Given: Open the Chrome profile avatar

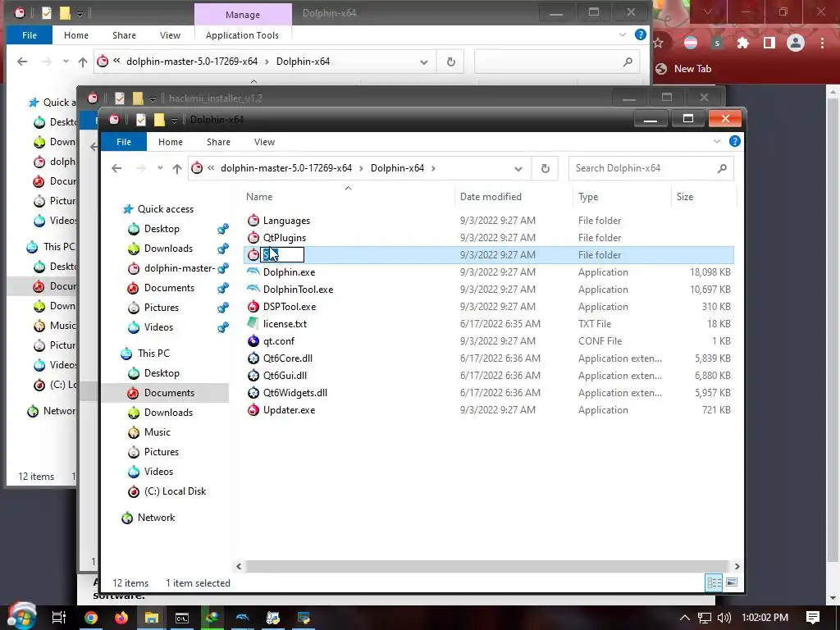Looking at the screenshot, I should [796, 43].
